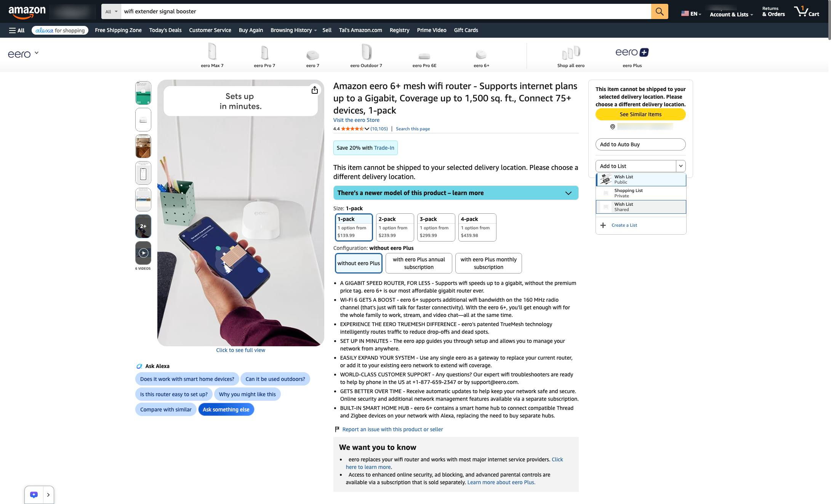Viewport: 831px width, 504px height.
Task: Click the Amazon logo
Action: click(27, 12)
